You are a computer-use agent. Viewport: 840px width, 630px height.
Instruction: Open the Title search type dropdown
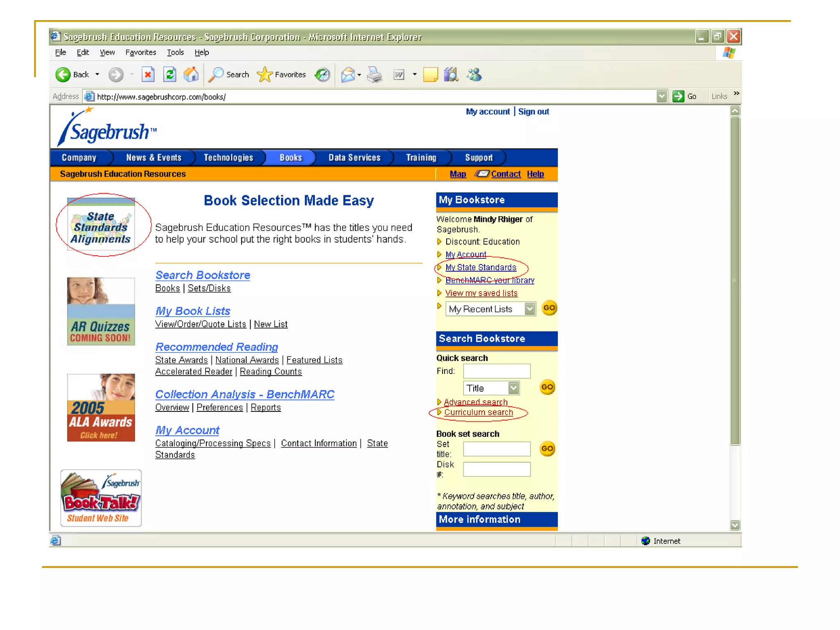514,388
